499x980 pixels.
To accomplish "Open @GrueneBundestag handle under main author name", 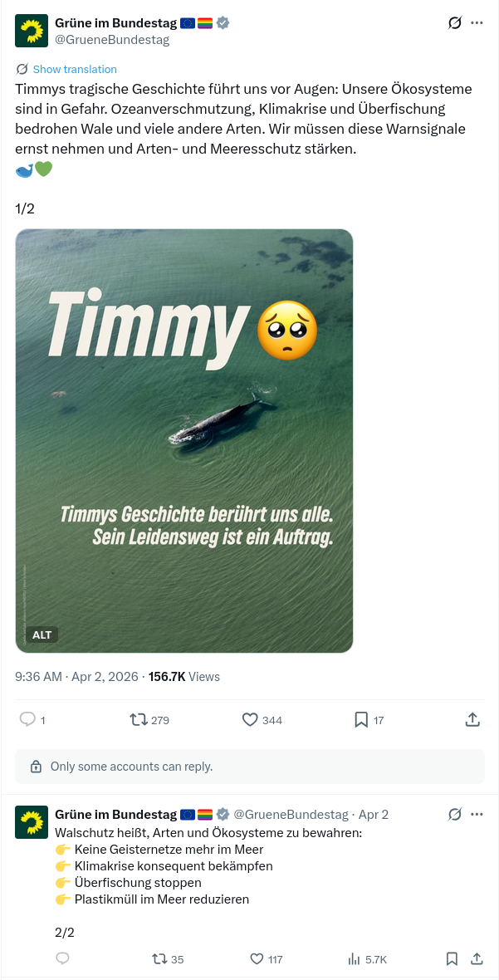I will (x=112, y=40).
